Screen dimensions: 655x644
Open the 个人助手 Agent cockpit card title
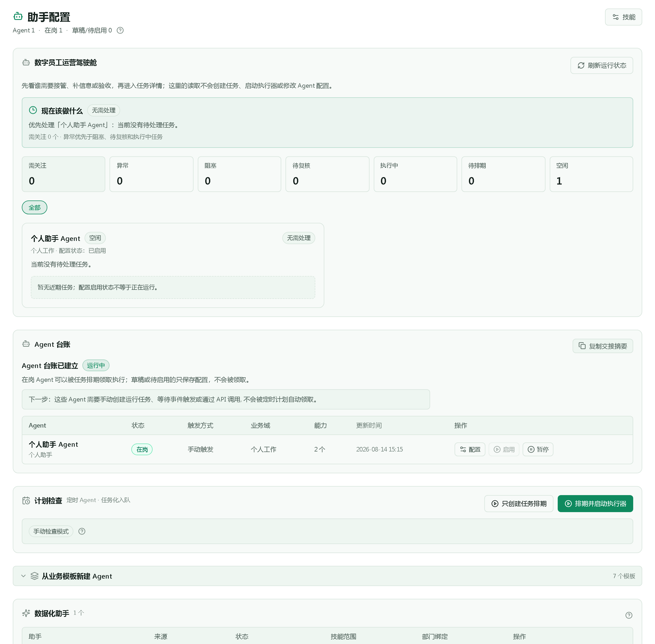pyautogui.click(x=56, y=239)
